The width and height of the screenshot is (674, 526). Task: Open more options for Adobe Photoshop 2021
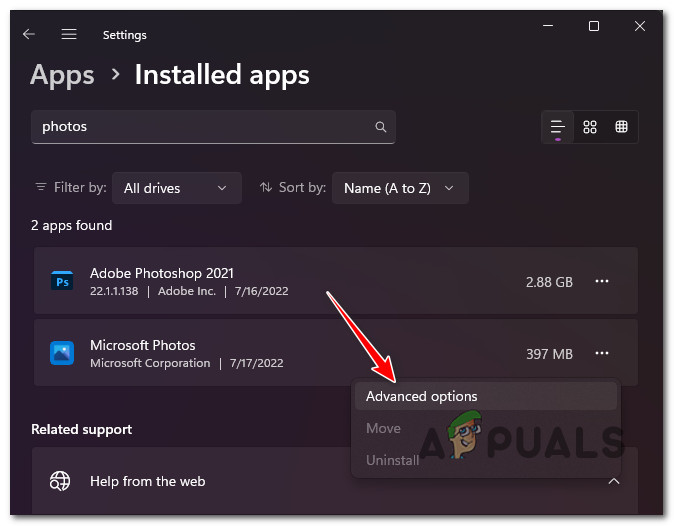(x=602, y=282)
